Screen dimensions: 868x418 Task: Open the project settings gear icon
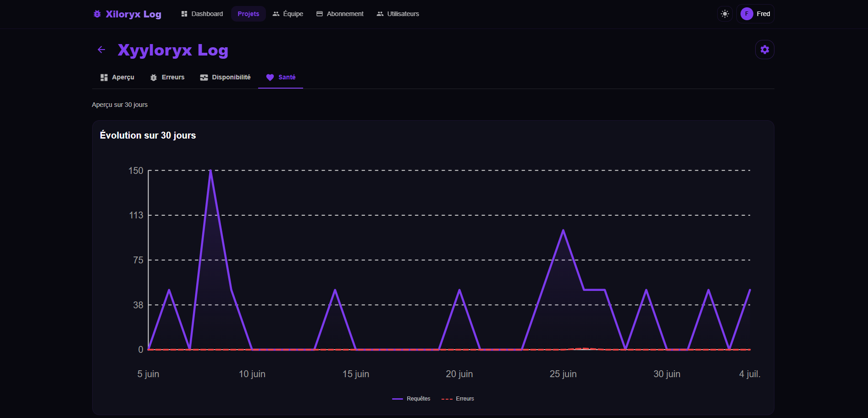pyautogui.click(x=764, y=50)
